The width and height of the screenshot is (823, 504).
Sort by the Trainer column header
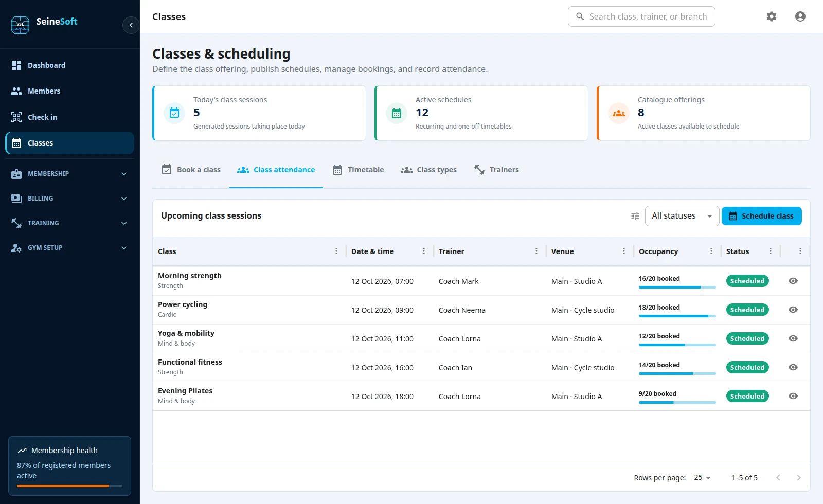click(451, 251)
